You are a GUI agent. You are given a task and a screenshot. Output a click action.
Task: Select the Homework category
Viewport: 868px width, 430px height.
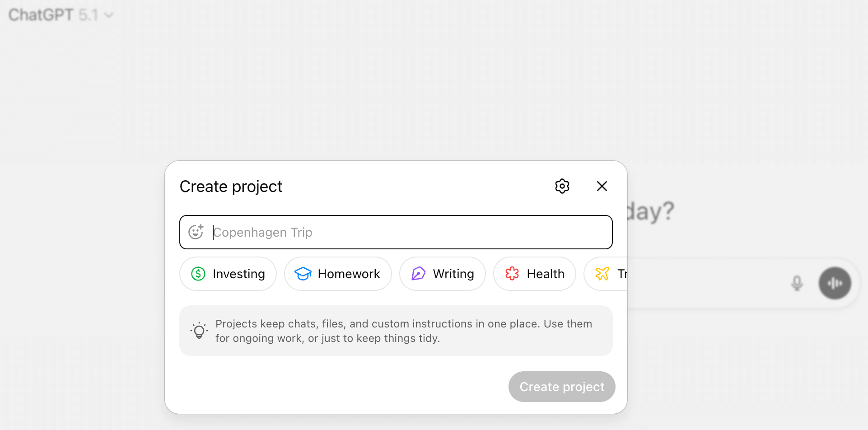[x=338, y=274]
